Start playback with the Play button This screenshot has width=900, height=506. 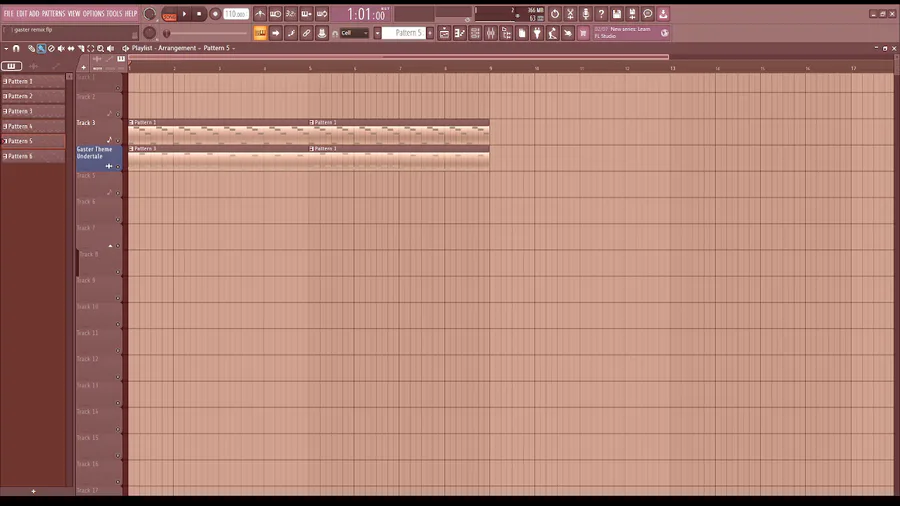(184, 14)
